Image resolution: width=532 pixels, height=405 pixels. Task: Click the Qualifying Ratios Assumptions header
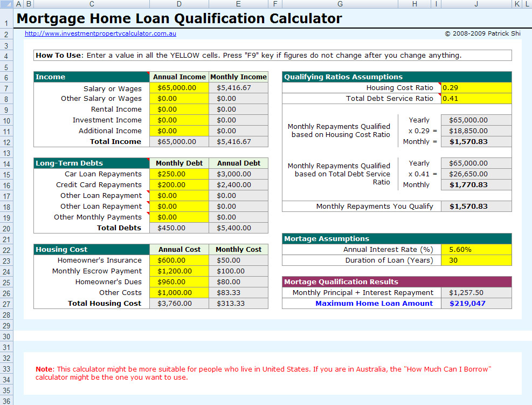[x=397, y=77]
